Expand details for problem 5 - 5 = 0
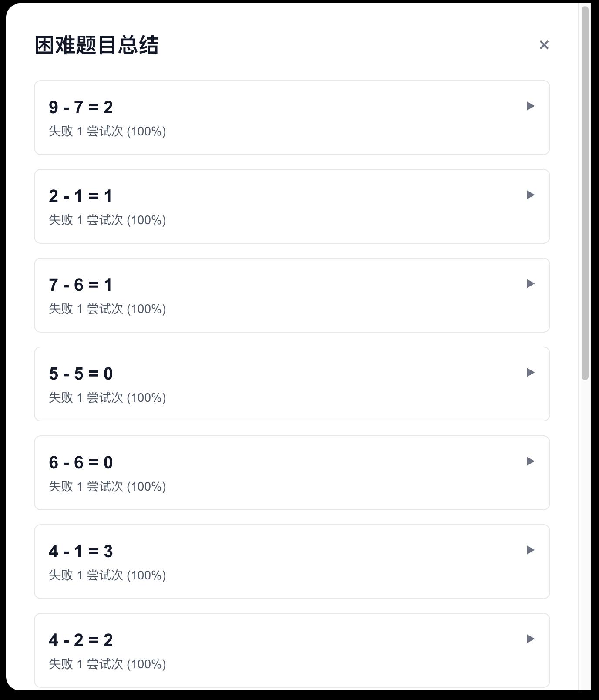This screenshot has width=599, height=700. pos(531,373)
